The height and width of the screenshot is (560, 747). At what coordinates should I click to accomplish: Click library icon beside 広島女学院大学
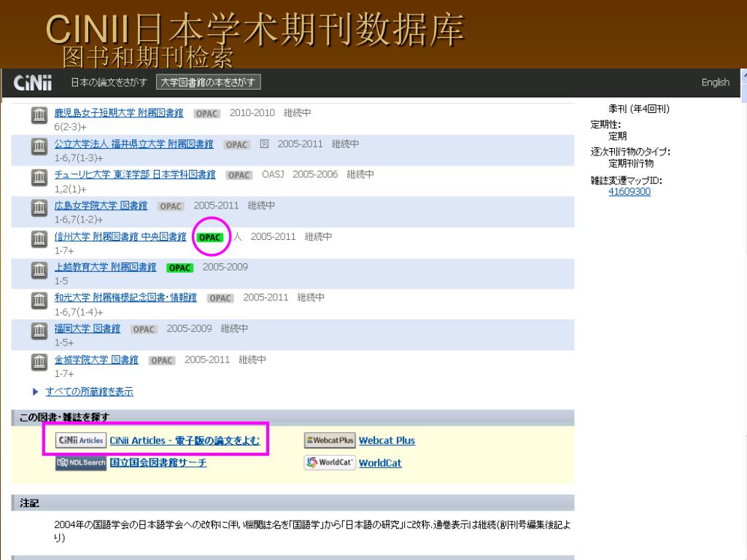[x=39, y=208]
